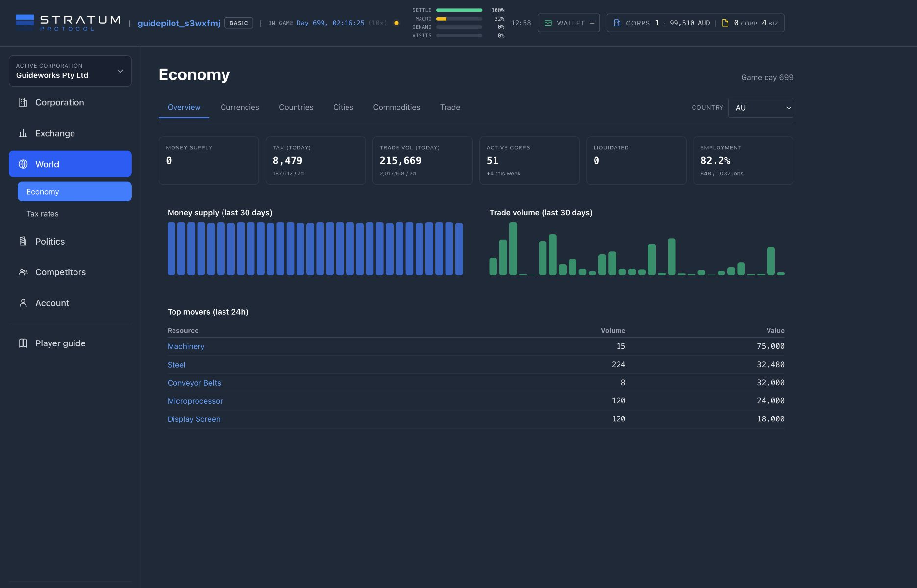This screenshot has width=917, height=588.
Task: Click the Employment stat card
Action: [743, 161]
